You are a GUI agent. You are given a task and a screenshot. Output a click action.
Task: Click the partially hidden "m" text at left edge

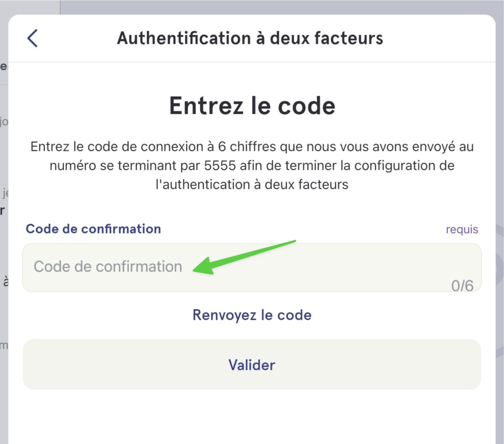[x=4, y=346]
